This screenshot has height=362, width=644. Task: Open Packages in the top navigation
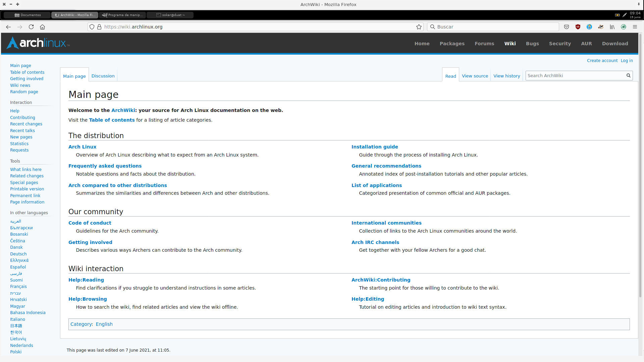[452, 44]
